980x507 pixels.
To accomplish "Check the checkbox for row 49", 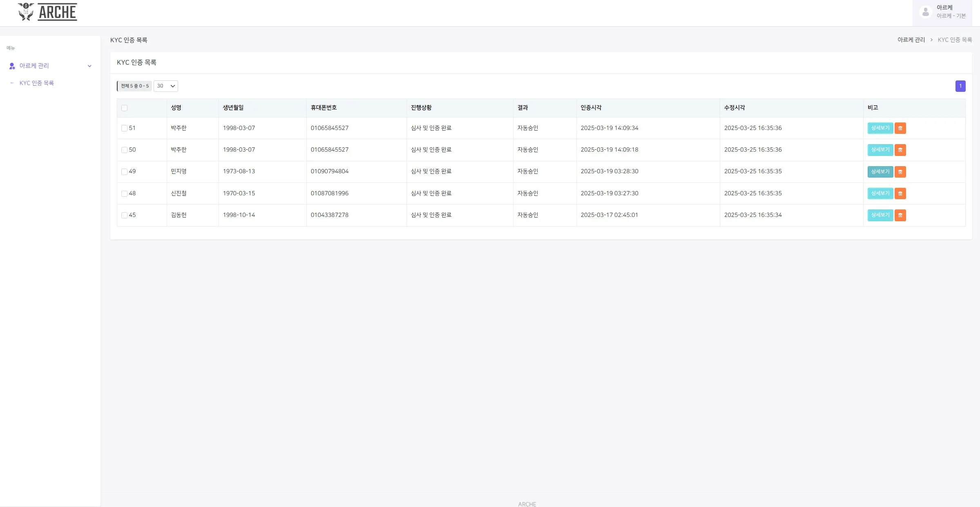I will pyautogui.click(x=124, y=172).
